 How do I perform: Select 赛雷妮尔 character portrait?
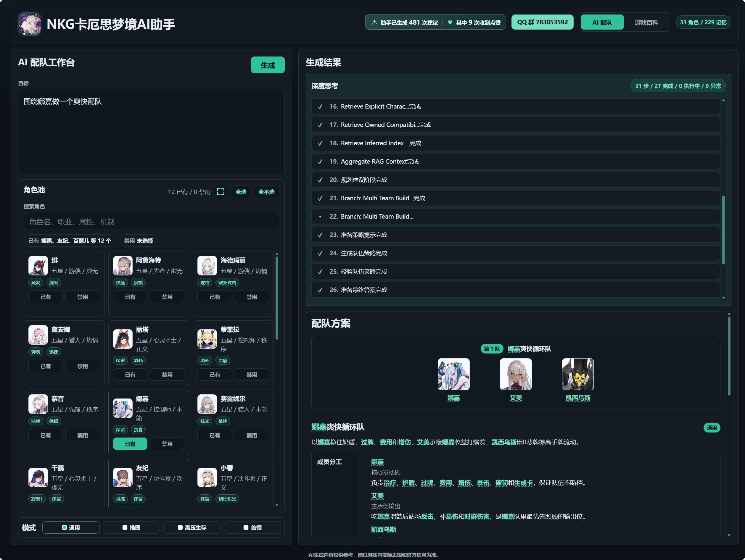207,404
